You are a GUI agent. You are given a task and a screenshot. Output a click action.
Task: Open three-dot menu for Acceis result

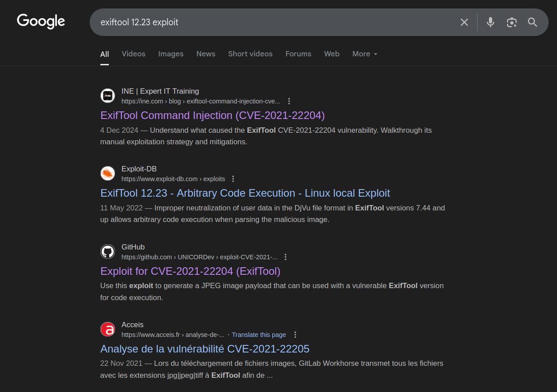(x=295, y=335)
